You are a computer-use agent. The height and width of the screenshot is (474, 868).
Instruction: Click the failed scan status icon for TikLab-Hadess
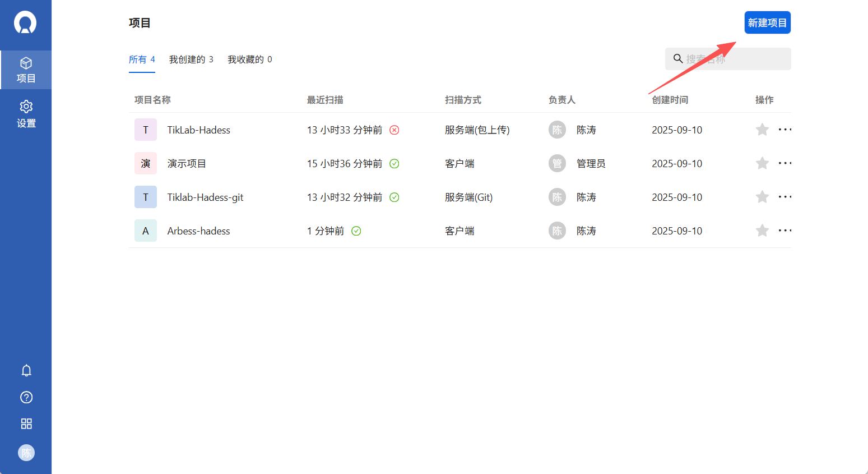coord(394,130)
